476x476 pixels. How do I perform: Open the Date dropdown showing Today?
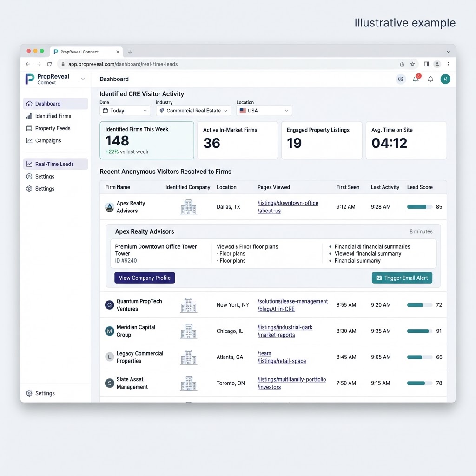point(125,111)
